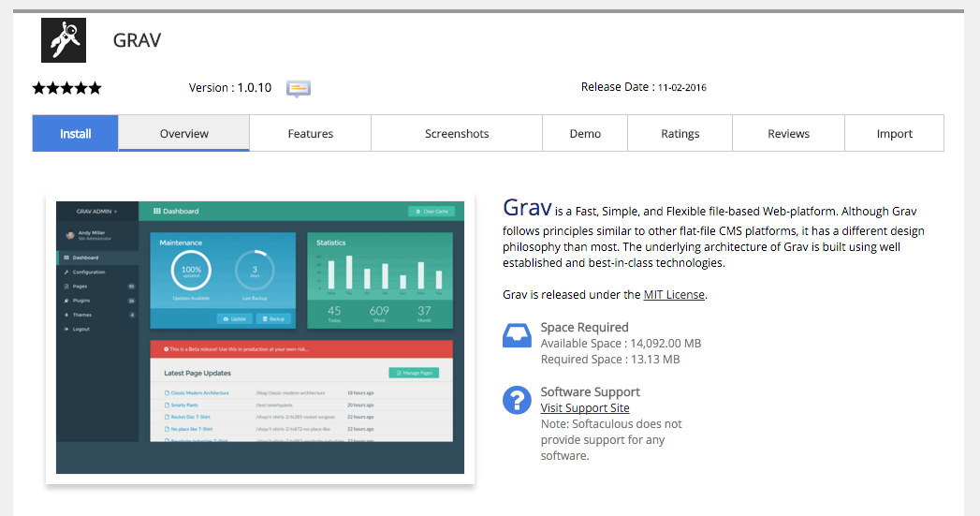Click the Grav astronaut logo icon
This screenshot has height=516, width=980.
[x=64, y=40]
